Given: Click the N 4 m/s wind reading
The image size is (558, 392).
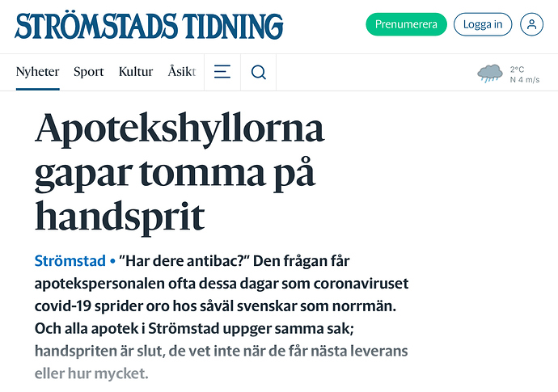Looking at the screenshot, I should (x=525, y=80).
